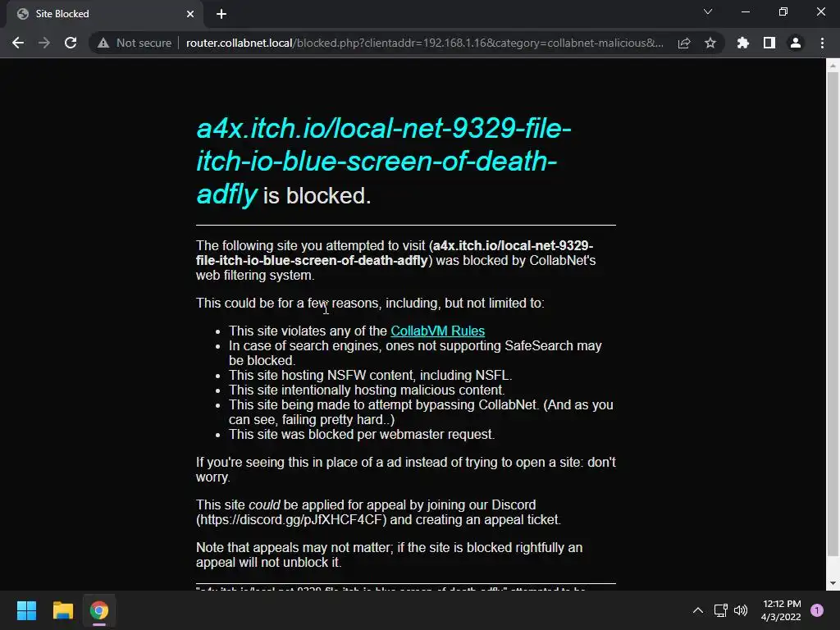The width and height of the screenshot is (840, 630).
Task: Open the Extensions puzzle menu
Action: pos(743,43)
